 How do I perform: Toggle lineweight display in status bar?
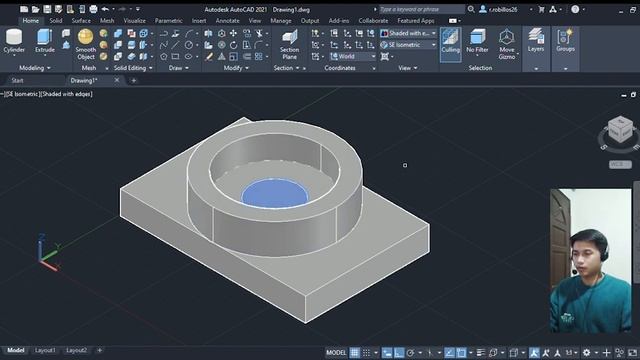481,353
